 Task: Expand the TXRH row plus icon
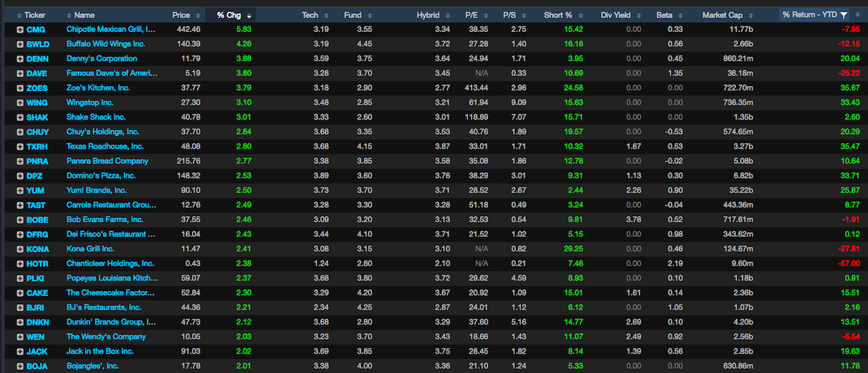[x=20, y=147]
